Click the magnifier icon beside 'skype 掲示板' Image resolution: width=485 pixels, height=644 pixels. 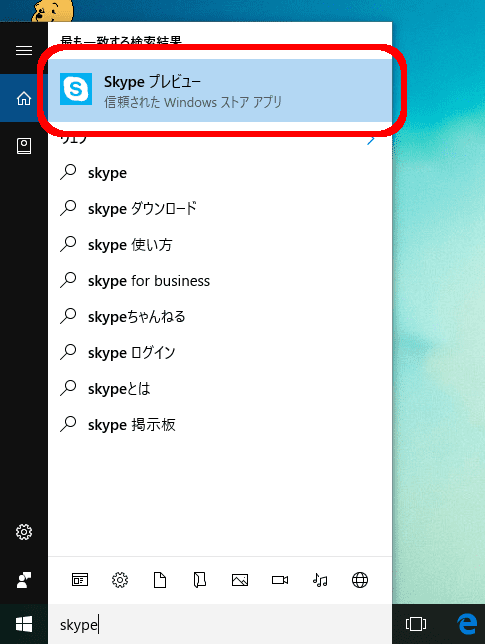[68, 424]
